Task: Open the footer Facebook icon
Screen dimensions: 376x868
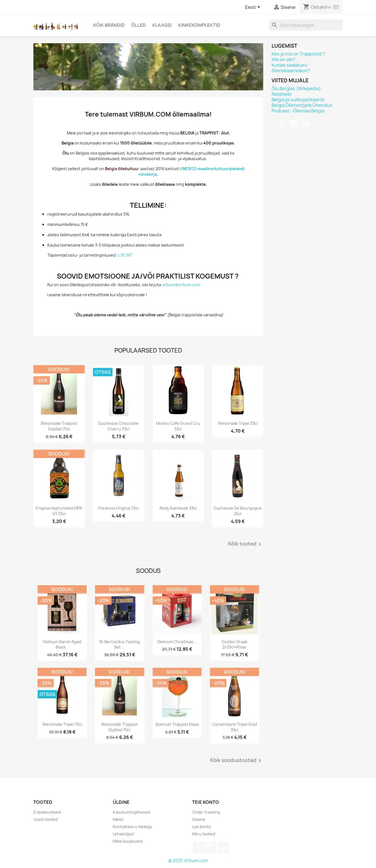Action: (198, 847)
